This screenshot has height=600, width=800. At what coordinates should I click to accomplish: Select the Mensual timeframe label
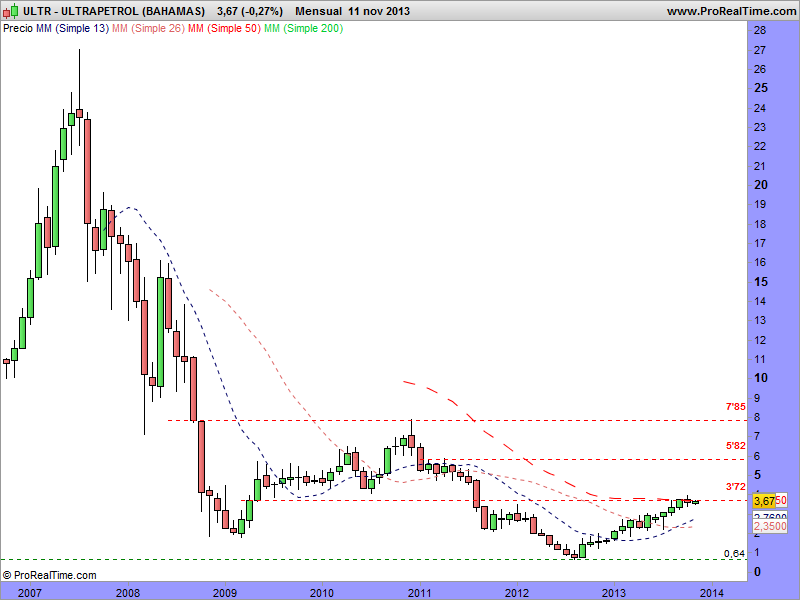(x=318, y=11)
